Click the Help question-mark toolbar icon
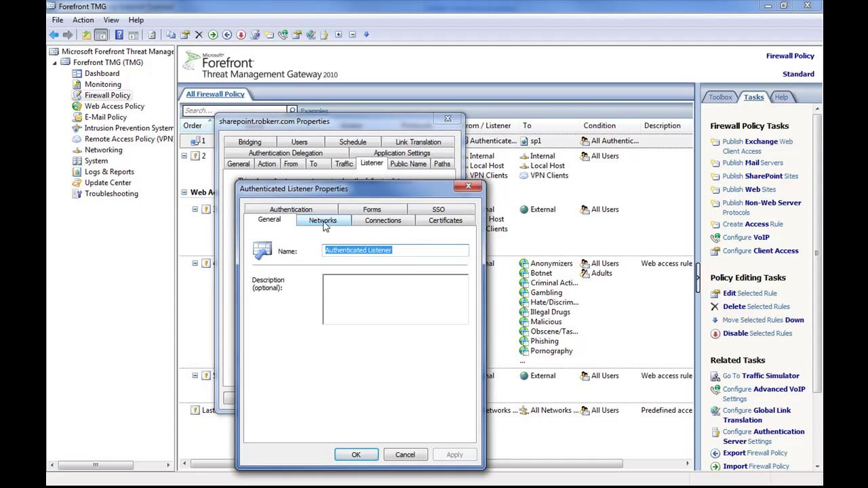 click(119, 35)
